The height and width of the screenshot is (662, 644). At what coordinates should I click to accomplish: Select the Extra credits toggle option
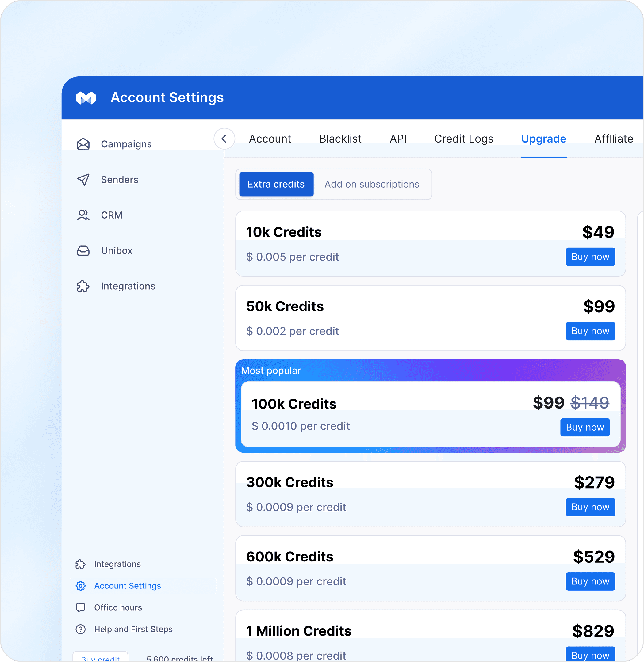(x=276, y=184)
